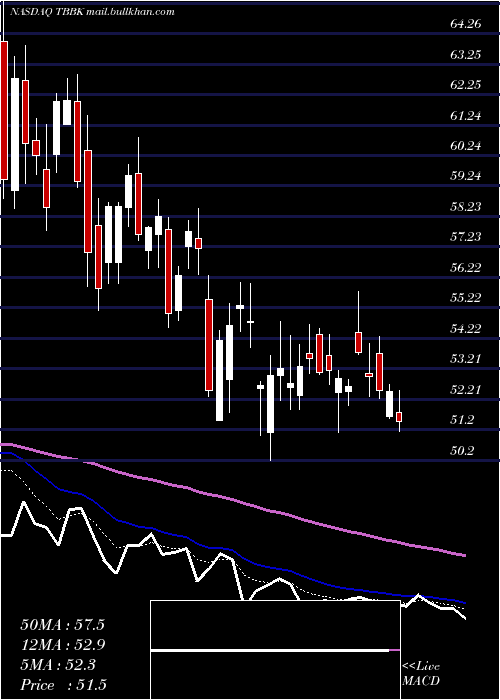Screen dimensions: 500x700
Task: Click the 57.23 price axis label
Action: [466, 237]
